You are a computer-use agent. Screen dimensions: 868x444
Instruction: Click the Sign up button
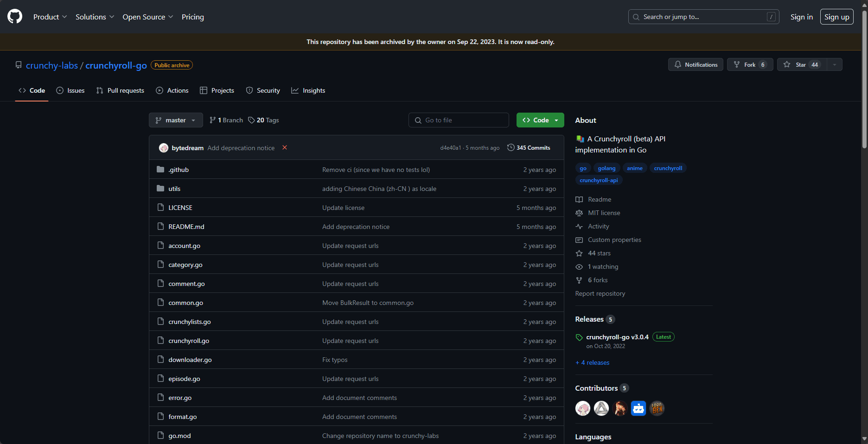(836, 16)
